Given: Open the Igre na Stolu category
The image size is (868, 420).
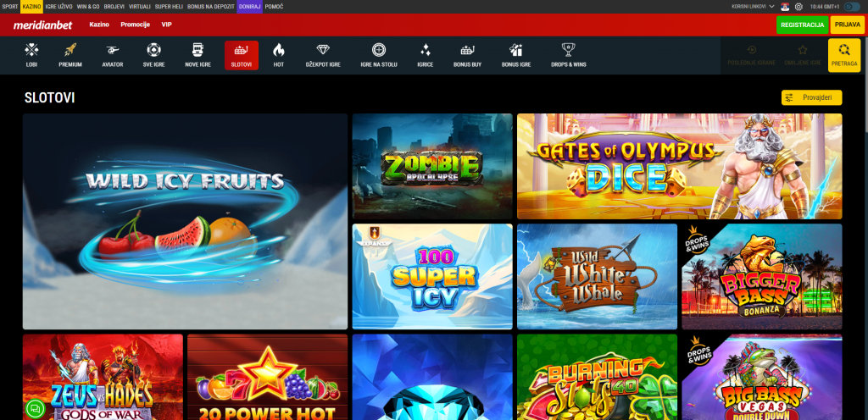Looking at the screenshot, I should (x=379, y=55).
